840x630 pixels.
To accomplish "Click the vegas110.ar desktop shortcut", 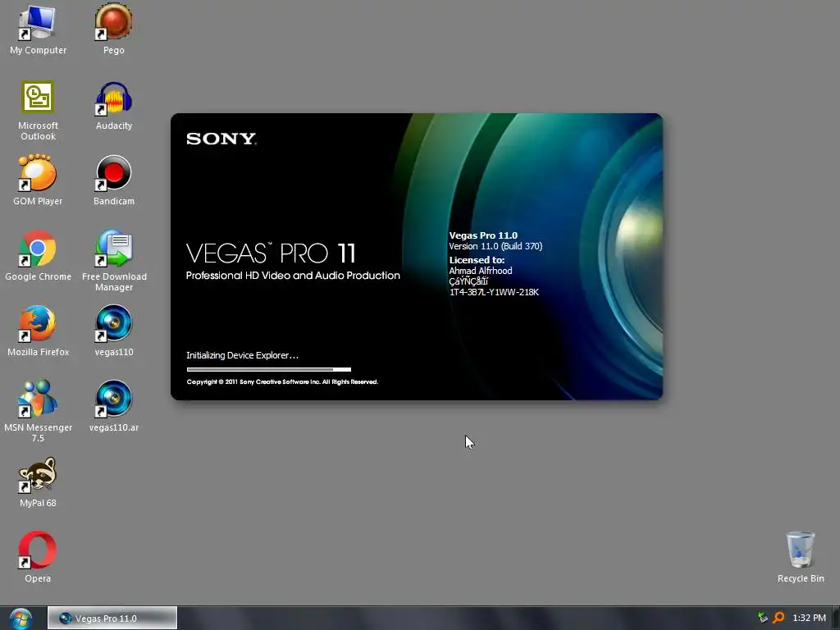I will 113,407.
